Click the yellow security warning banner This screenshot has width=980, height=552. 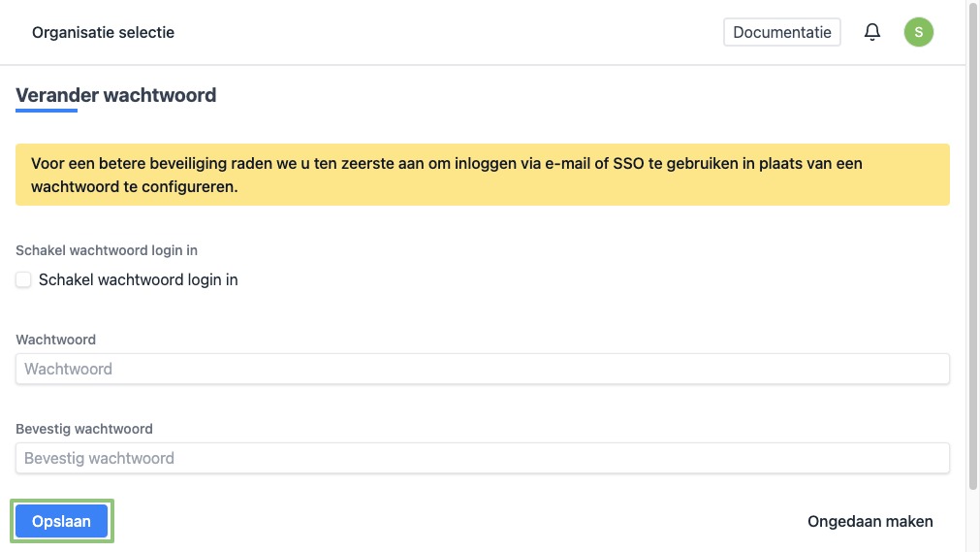(x=482, y=176)
